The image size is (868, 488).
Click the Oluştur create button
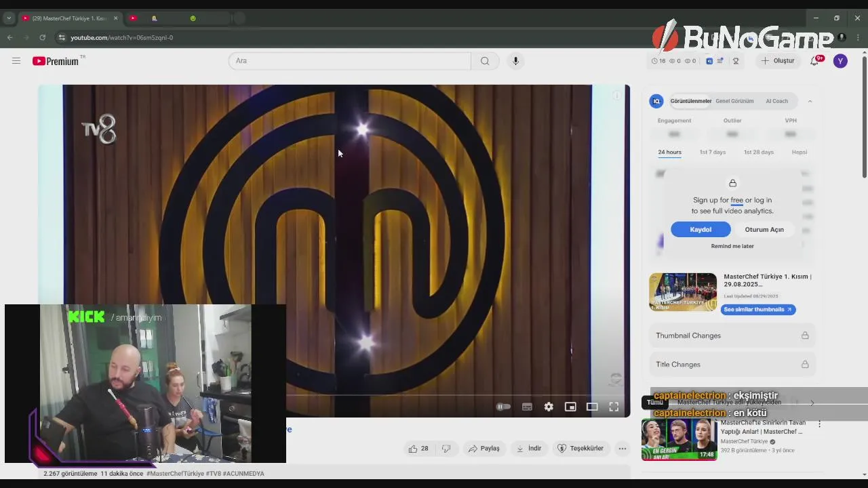[777, 61]
